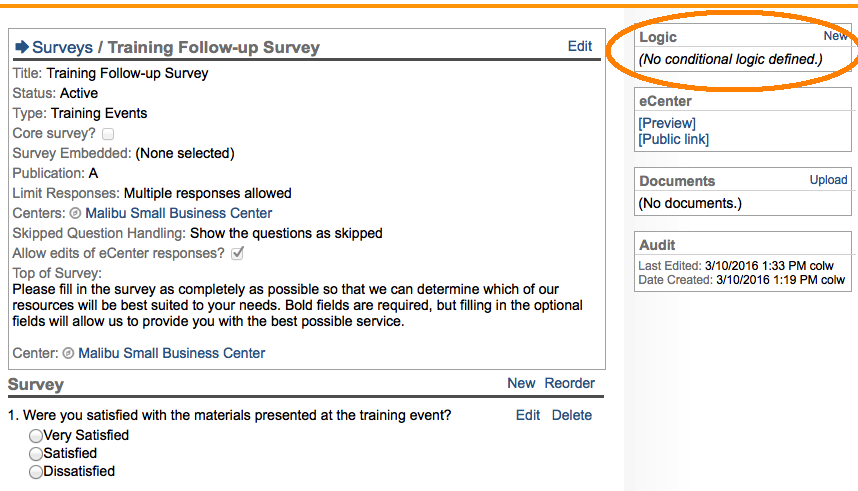
Task: Upload a document
Action: click(x=828, y=180)
